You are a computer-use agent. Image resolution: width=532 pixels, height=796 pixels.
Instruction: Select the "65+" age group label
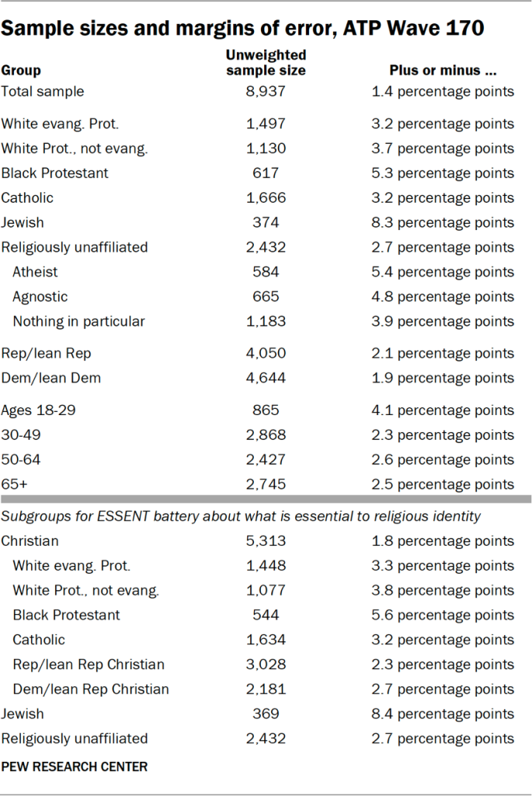point(13,485)
